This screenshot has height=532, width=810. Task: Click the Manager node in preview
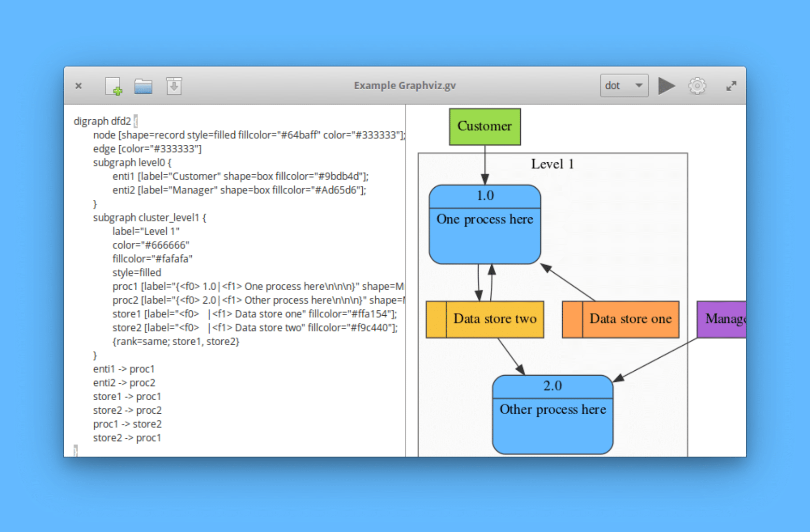click(x=722, y=319)
